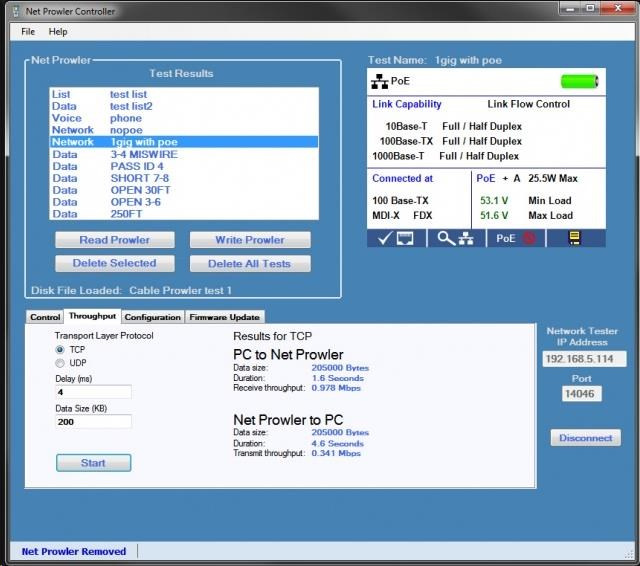640x566 pixels.
Task: Click the Net Prowler Controller title bar icon
Action: [13, 11]
